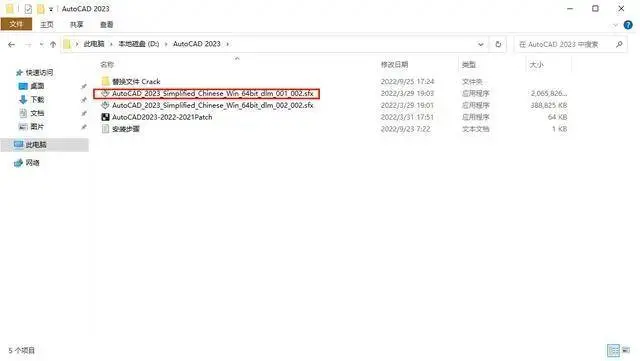
Task: Click the 2022/9/25 17:24 date cell
Action: pyautogui.click(x=407, y=82)
